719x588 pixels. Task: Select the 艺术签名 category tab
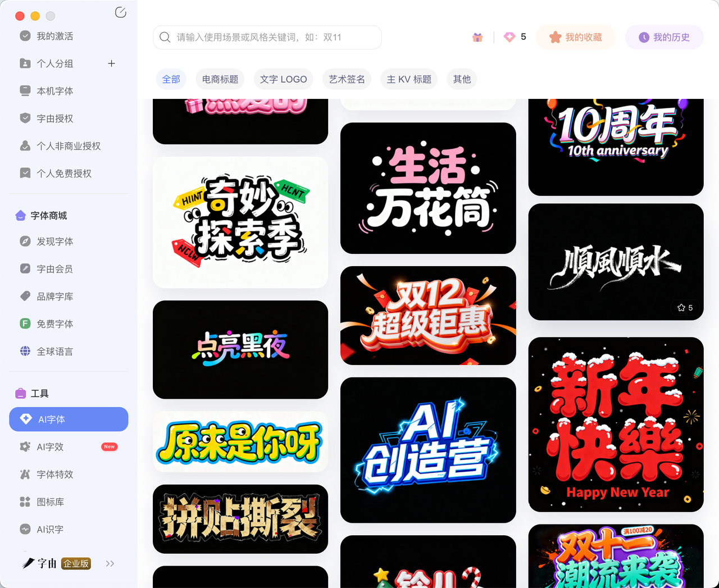pyautogui.click(x=347, y=79)
